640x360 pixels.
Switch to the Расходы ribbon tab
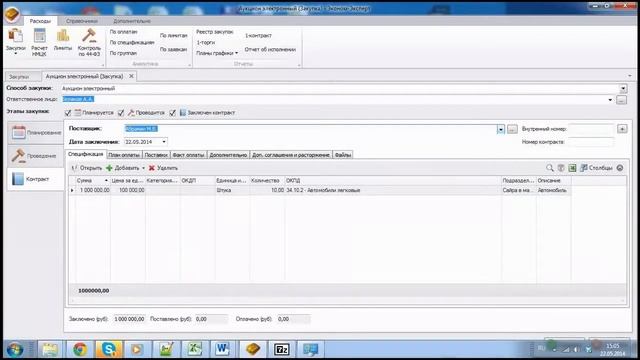click(40, 21)
